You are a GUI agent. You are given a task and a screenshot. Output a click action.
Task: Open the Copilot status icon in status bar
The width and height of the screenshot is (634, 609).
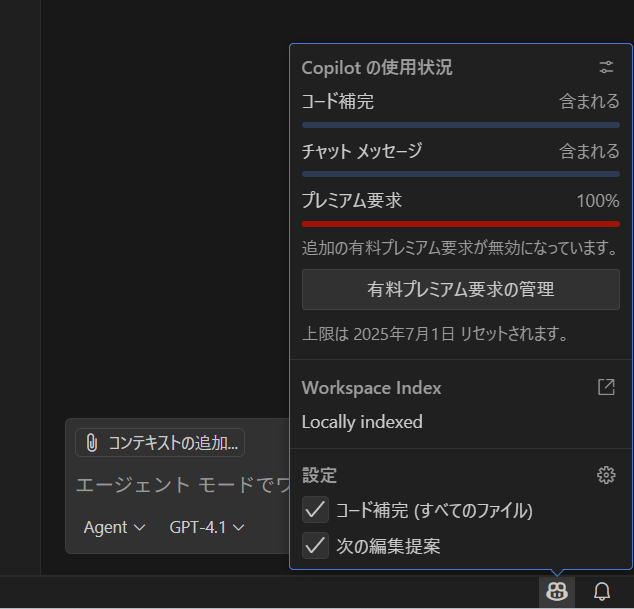557,592
